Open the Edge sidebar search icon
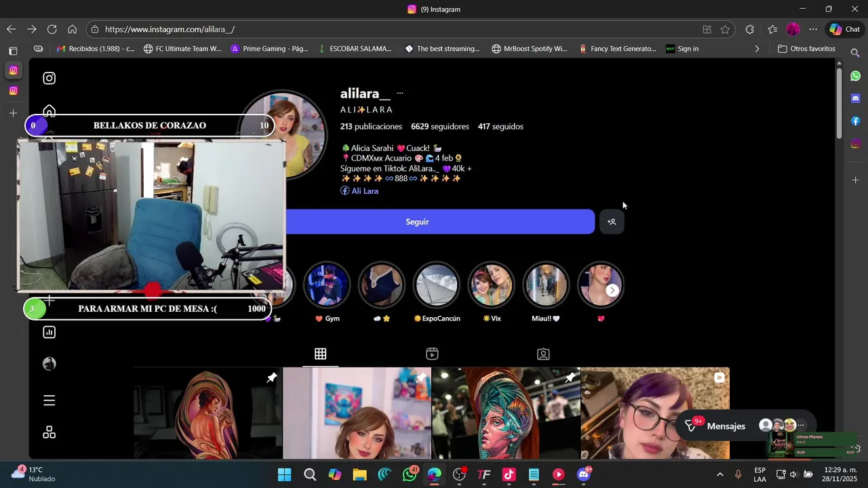 point(856,53)
